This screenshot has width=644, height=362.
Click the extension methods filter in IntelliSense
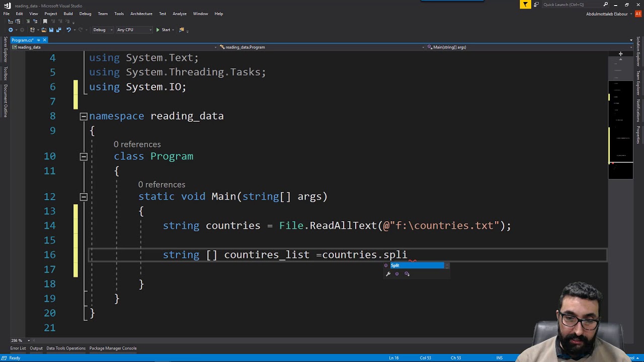pyautogui.click(x=407, y=274)
